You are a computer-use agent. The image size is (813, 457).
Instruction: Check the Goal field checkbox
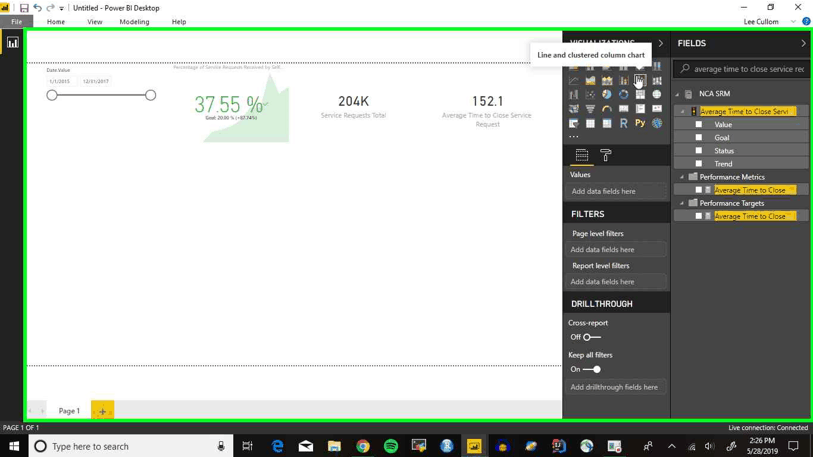click(x=698, y=137)
